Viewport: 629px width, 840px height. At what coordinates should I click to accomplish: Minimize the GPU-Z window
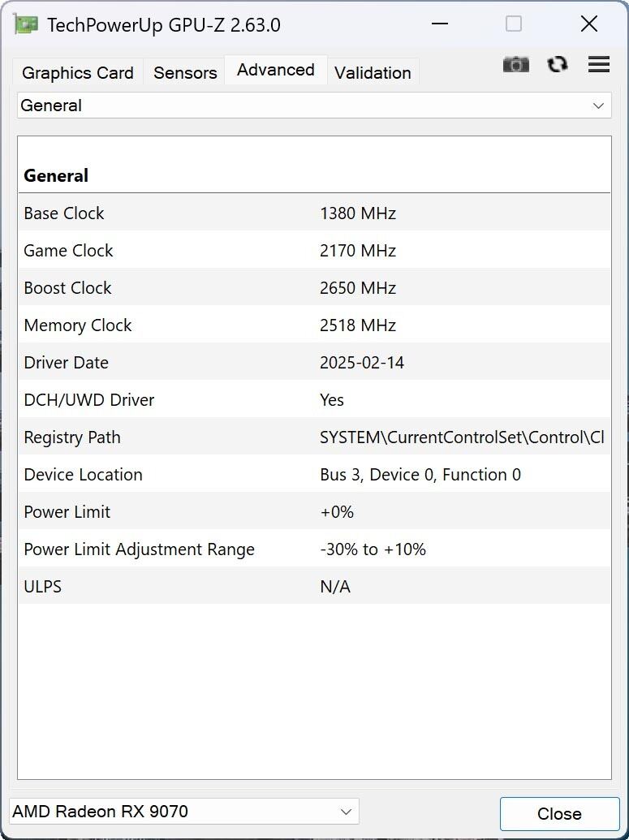pos(439,24)
